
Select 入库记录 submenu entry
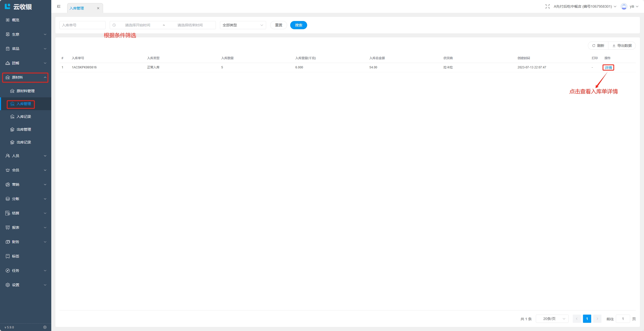pyautogui.click(x=24, y=117)
